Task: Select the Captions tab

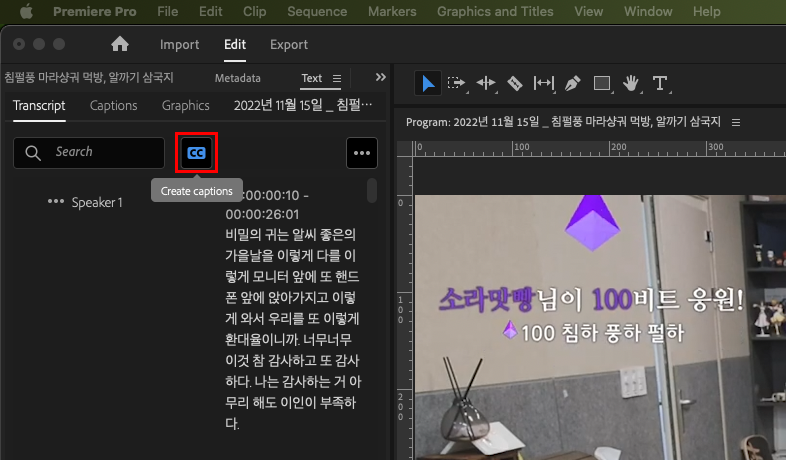Action: [113, 106]
